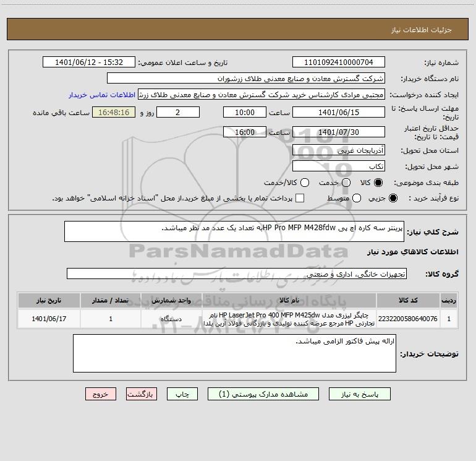Click the price validity date 1401/07/30
476x461 pixels.
[x=339, y=132]
